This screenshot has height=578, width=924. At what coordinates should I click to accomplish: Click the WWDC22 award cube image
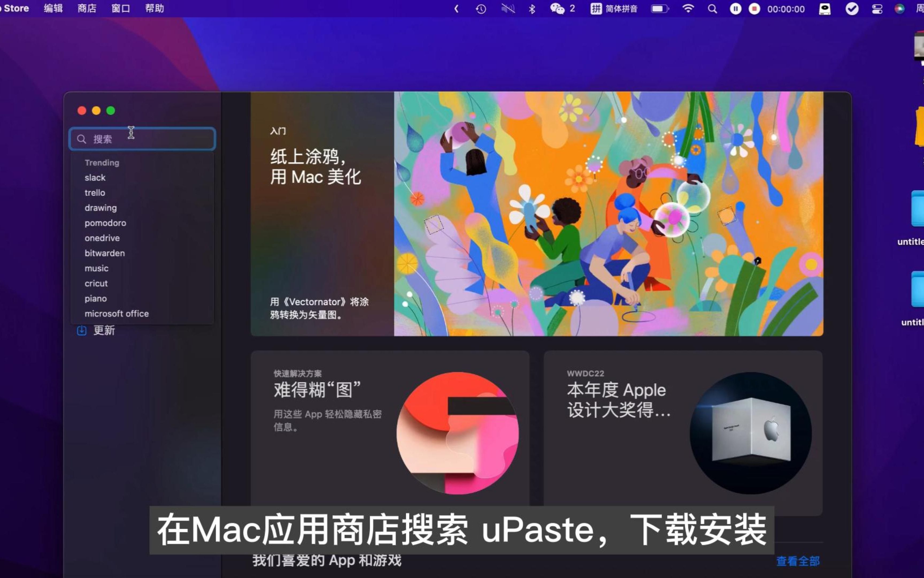pyautogui.click(x=751, y=433)
